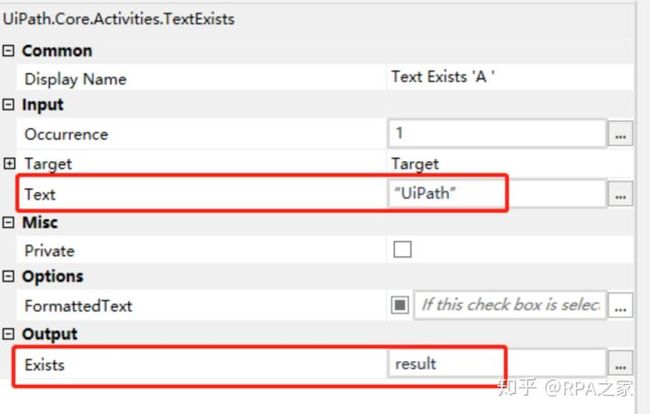This screenshot has height=414, width=650.
Task: Expand the Target property node
Action: pyautogui.click(x=9, y=164)
